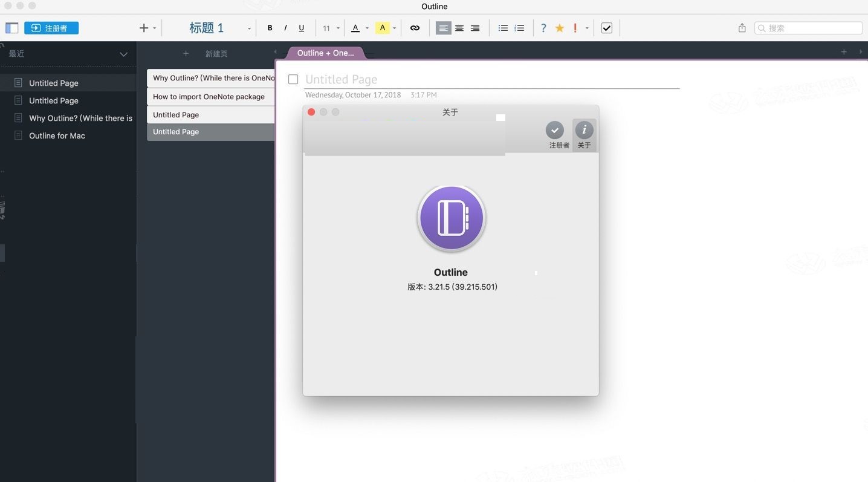The height and width of the screenshot is (482, 868).
Task: Click the Untitled Page title field
Action: [492, 79]
